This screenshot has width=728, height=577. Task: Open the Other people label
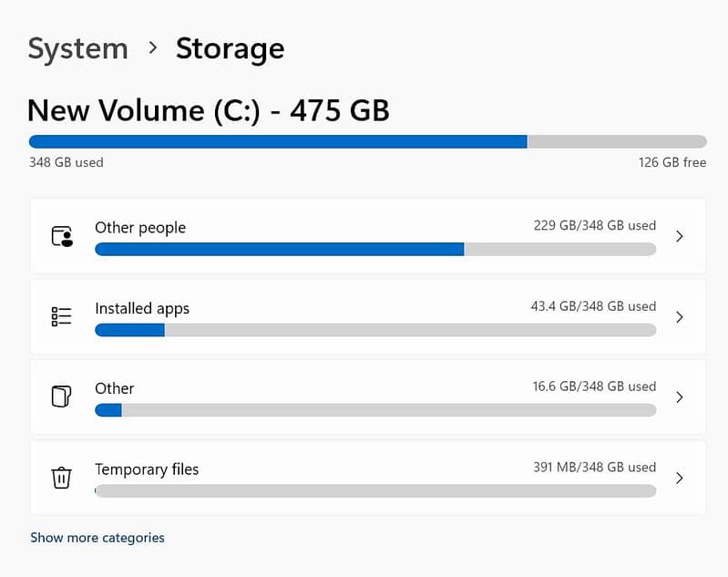(140, 227)
